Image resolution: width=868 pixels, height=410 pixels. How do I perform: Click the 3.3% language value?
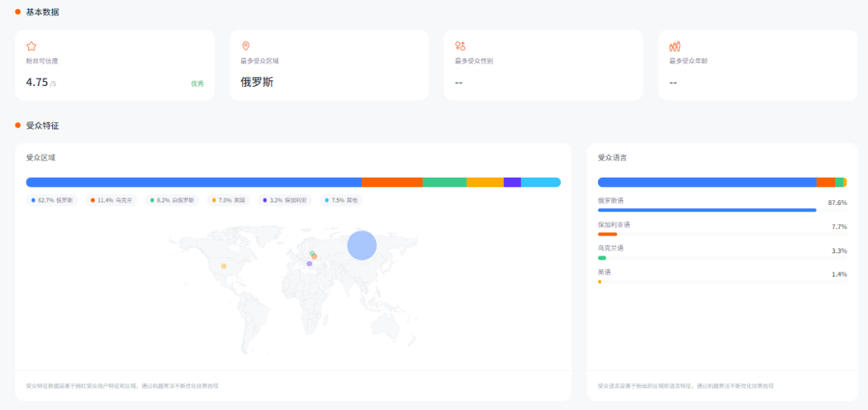(x=839, y=251)
